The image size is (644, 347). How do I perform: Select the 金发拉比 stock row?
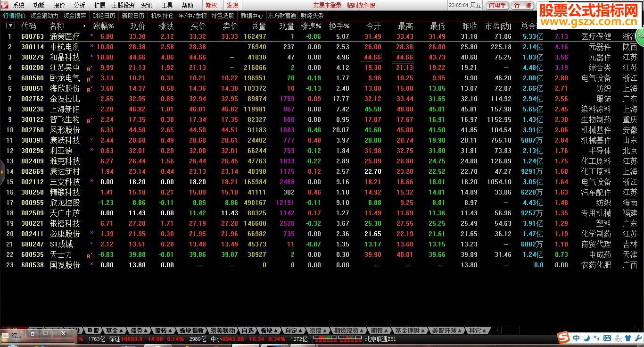coord(322,99)
